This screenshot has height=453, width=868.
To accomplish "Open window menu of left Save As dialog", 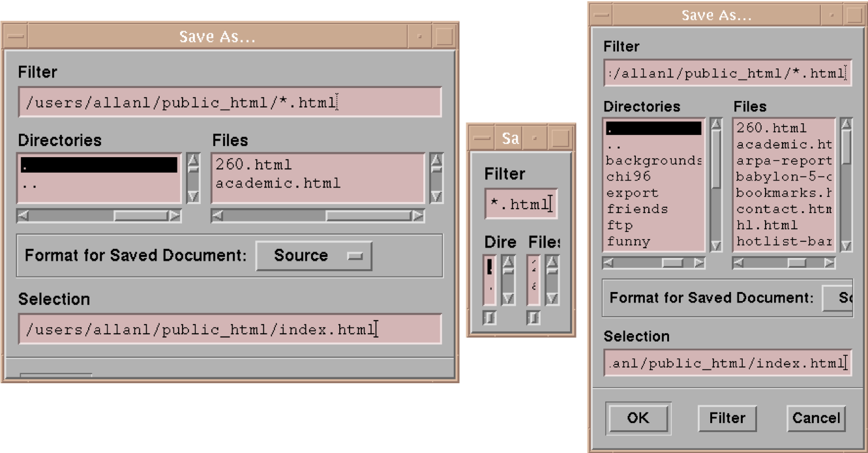I will (x=16, y=37).
